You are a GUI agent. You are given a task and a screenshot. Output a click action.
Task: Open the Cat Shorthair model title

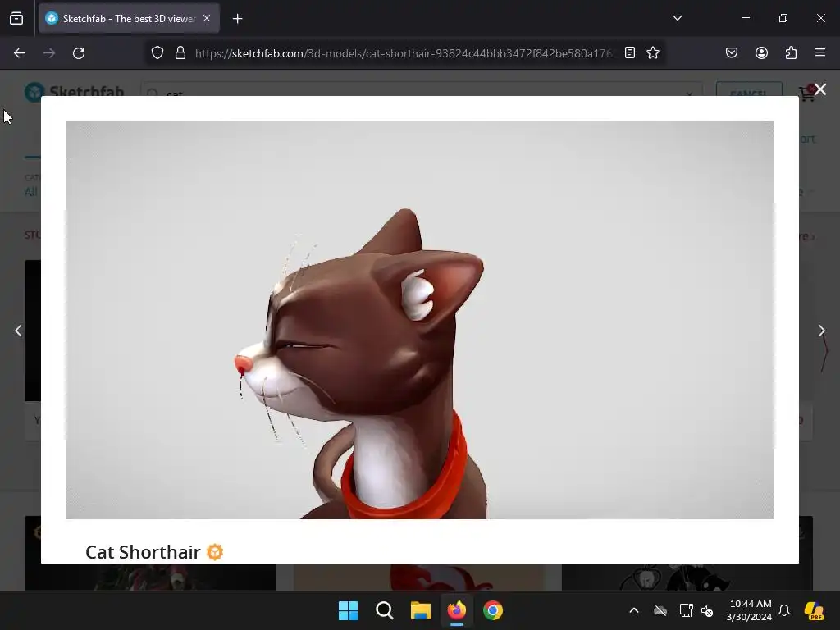pyautogui.click(x=143, y=552)
